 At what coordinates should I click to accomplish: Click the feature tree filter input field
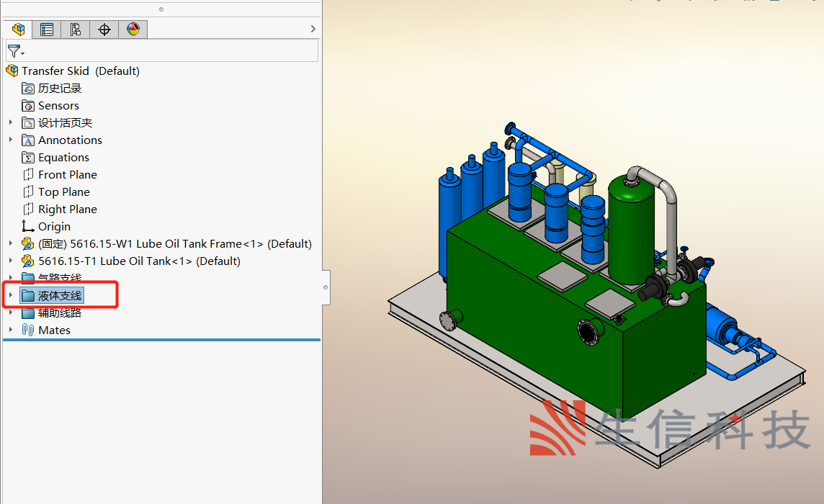tap(162, 51)
